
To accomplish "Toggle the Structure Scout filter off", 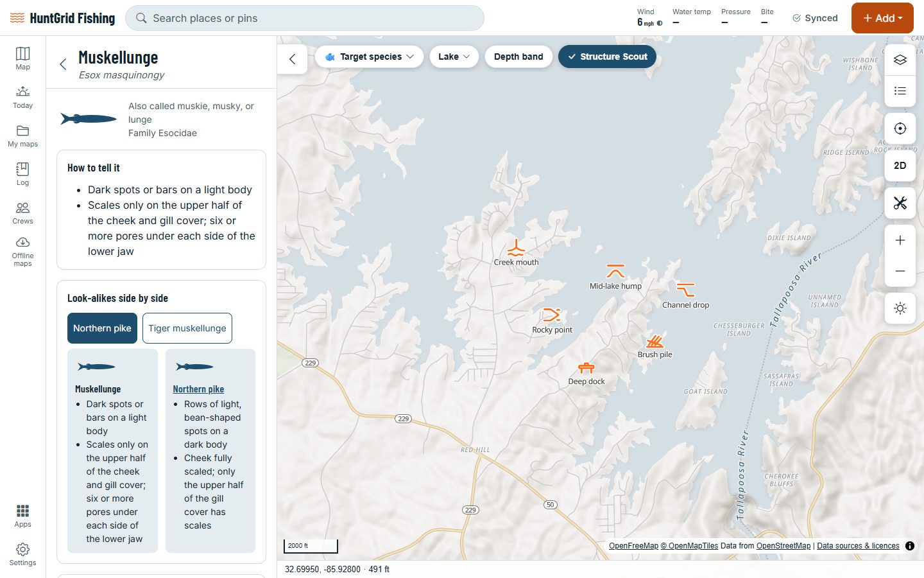I will tap(607, 57).
